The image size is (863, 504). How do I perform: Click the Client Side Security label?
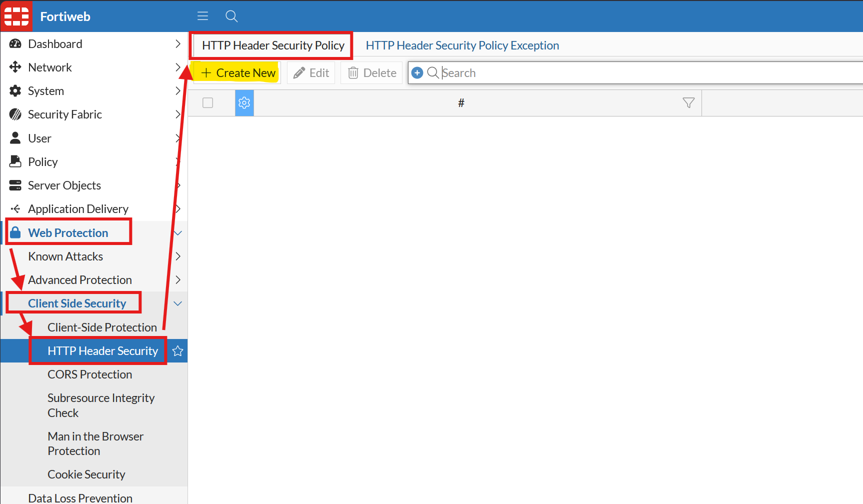[x=77, y=303]
